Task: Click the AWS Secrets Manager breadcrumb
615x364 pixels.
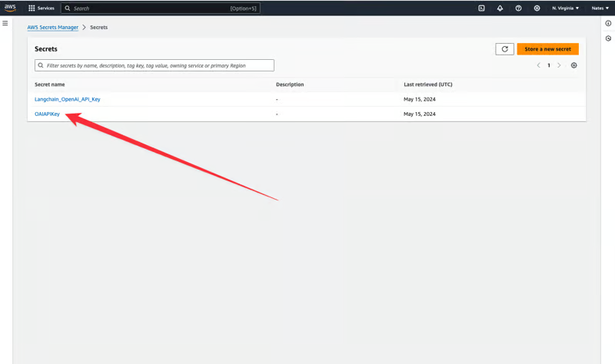Action: [x=52, y=28]
